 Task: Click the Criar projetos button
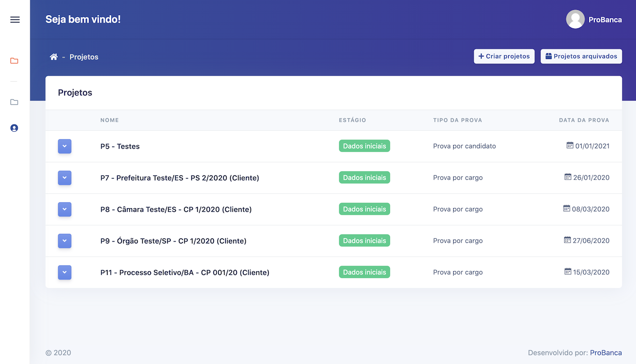click(504, 56)
